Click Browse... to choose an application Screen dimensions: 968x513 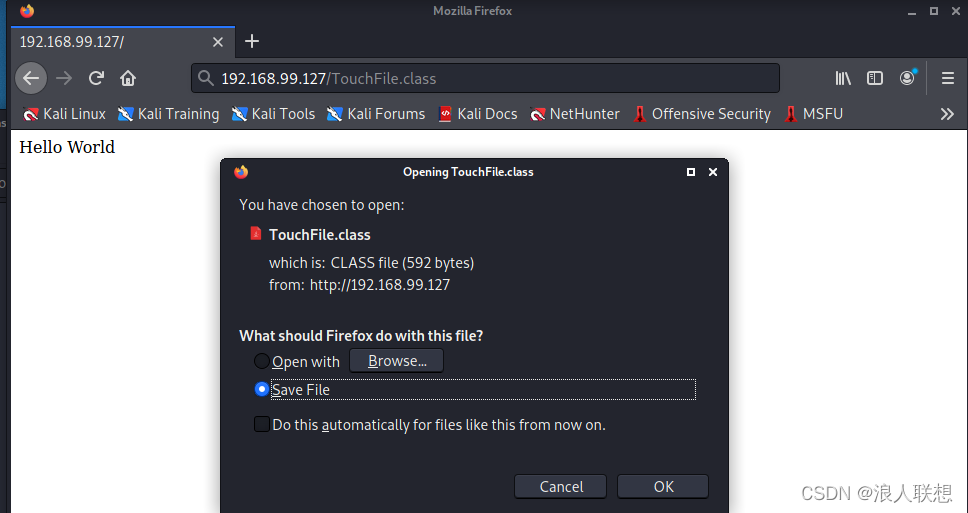[396, 361]
